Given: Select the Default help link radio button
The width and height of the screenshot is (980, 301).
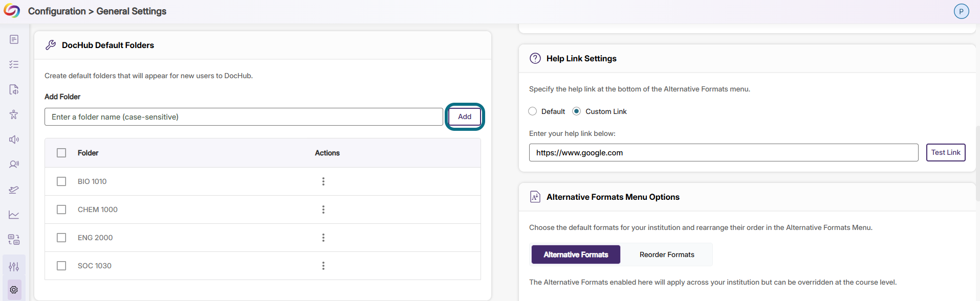Looking at the screenshot, I should 533,111.
